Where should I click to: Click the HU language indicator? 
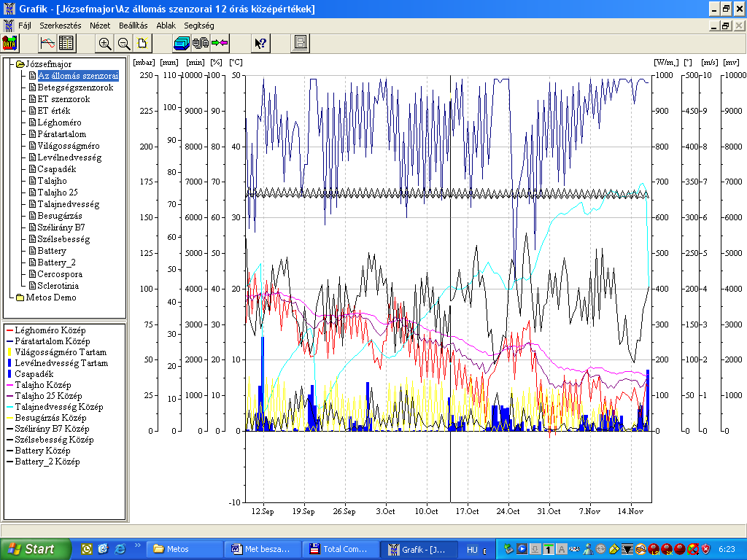click(x=472, y=550)
